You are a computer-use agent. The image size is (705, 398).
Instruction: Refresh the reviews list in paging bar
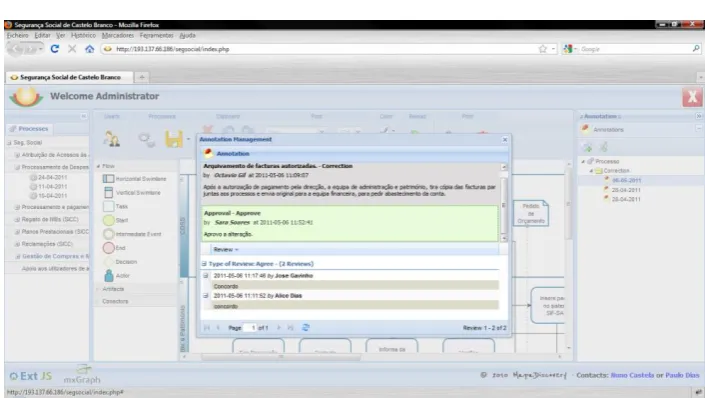306,327
